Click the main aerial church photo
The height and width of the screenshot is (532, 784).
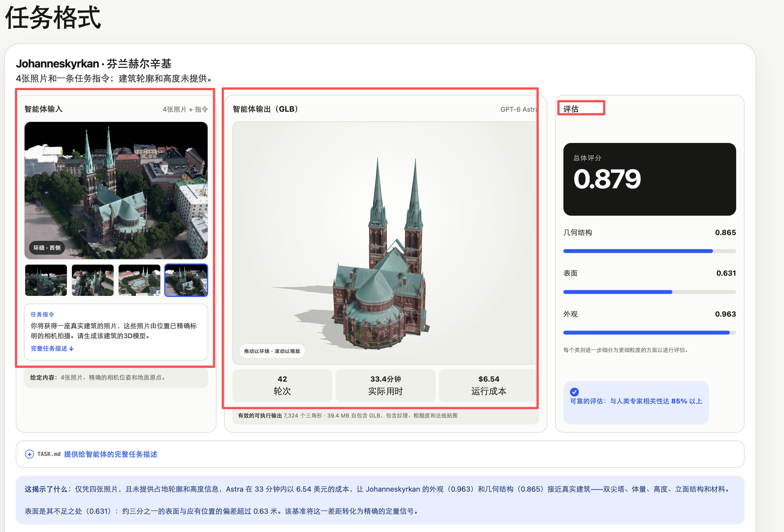click(116, 190)
